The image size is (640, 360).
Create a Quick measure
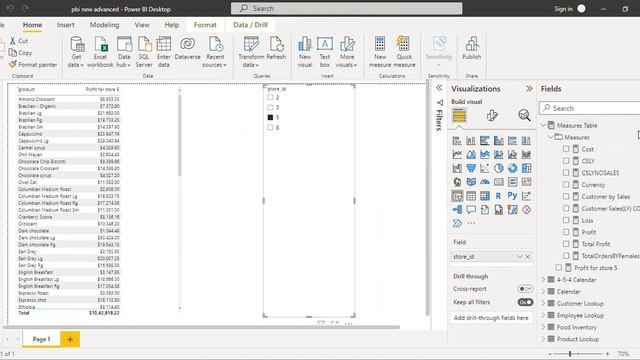tap(404, 52)
